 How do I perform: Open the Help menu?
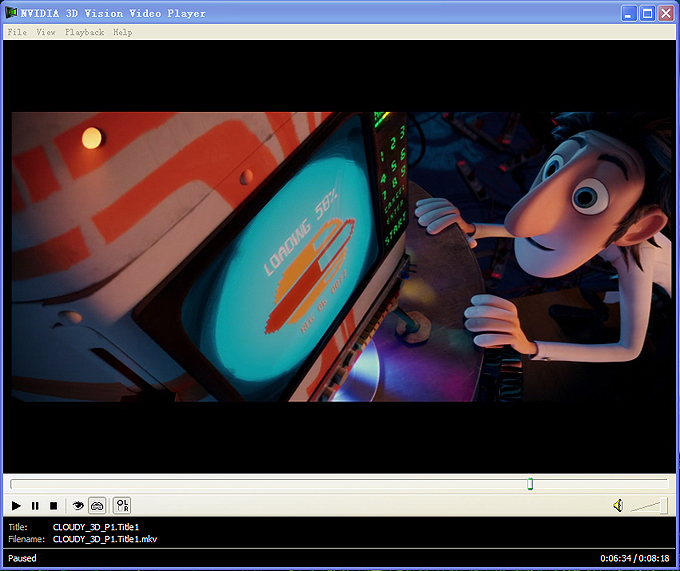pyautogui.click(x=123, y=32)
